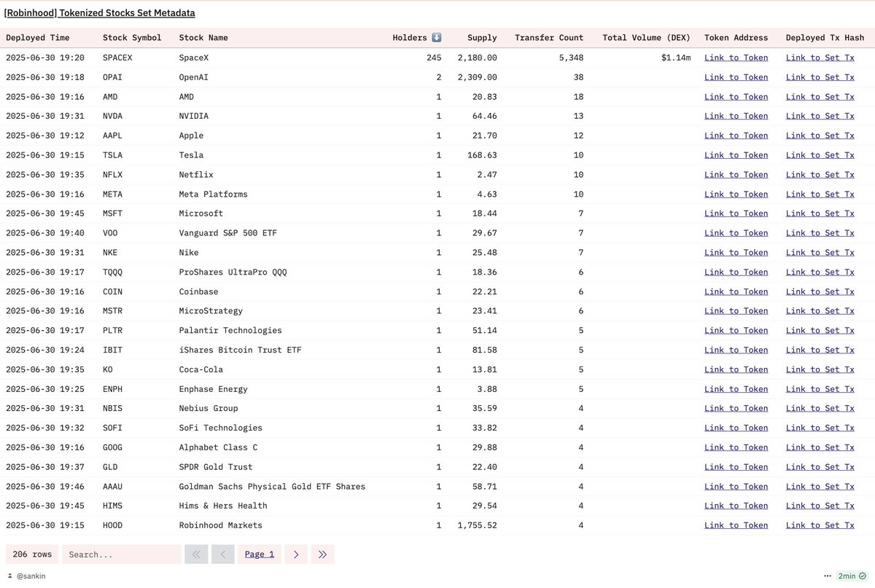Open the three-dots options menu

[x=827, y=576]
